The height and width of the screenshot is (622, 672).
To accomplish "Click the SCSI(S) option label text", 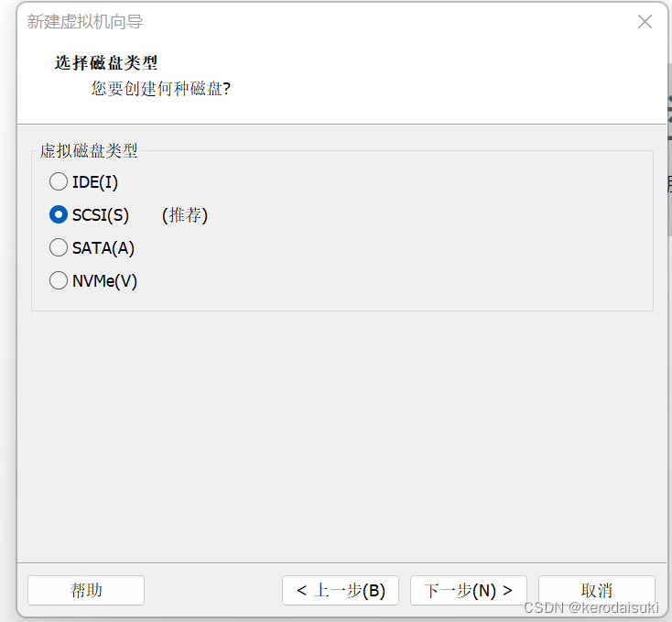I will click(x=101, y=215).
